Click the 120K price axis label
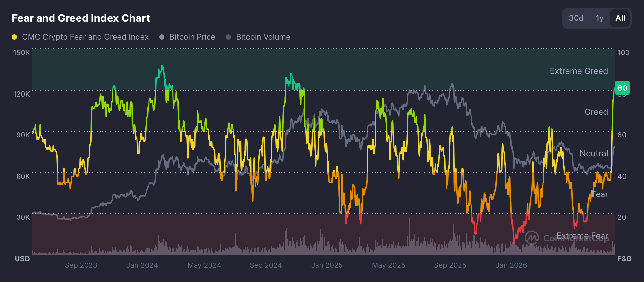This screenshot has height=282, width=644. (x=21, y=94)
